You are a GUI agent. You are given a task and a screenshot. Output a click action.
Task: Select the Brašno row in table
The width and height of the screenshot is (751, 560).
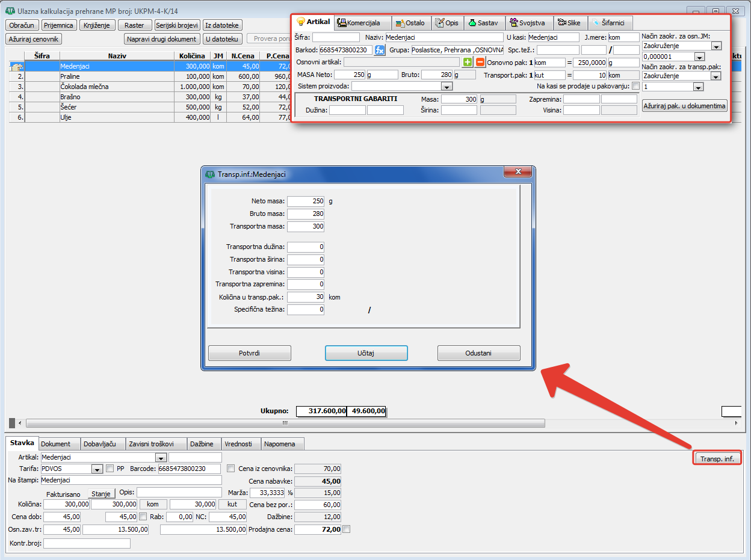point(117,97)
